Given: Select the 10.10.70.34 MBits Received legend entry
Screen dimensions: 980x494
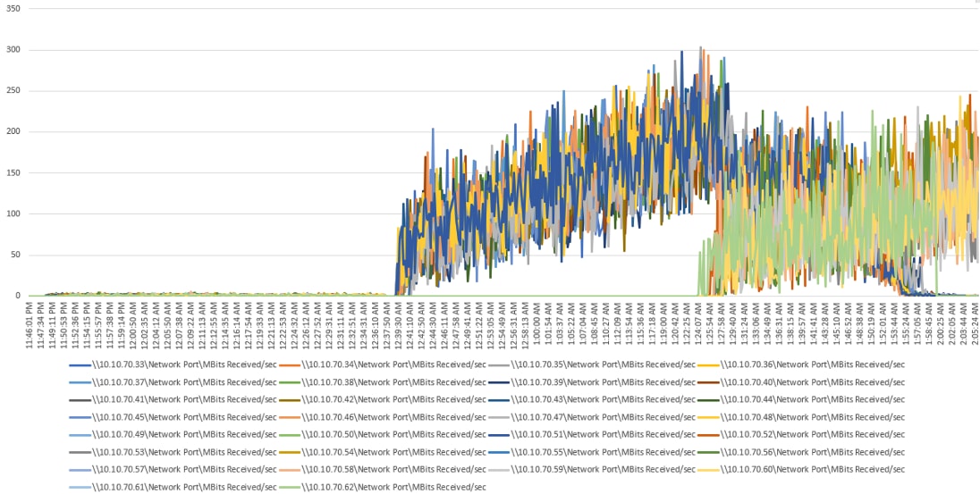Looking at the screenshot, I should 382,364.
